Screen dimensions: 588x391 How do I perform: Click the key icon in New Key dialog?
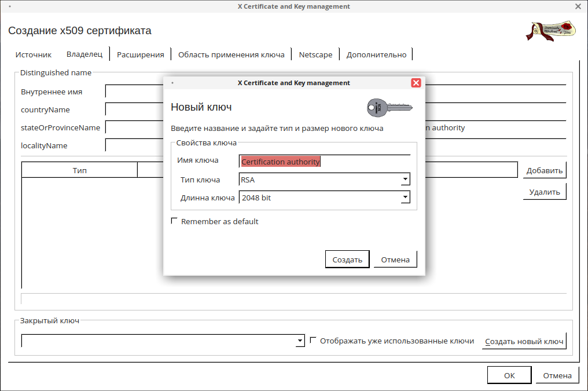coord(389,108)
